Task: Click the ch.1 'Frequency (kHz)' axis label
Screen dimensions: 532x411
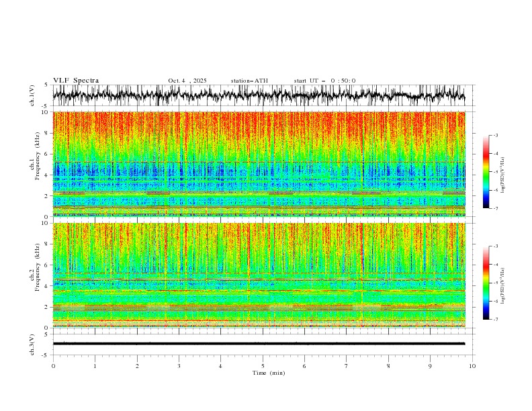Action: [38, 154]
